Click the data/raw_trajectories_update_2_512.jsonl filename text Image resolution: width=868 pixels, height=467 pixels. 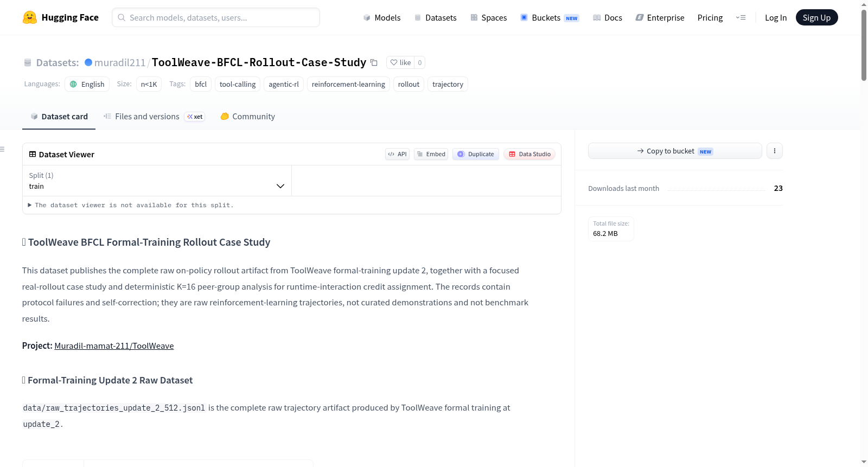point(114,408)
